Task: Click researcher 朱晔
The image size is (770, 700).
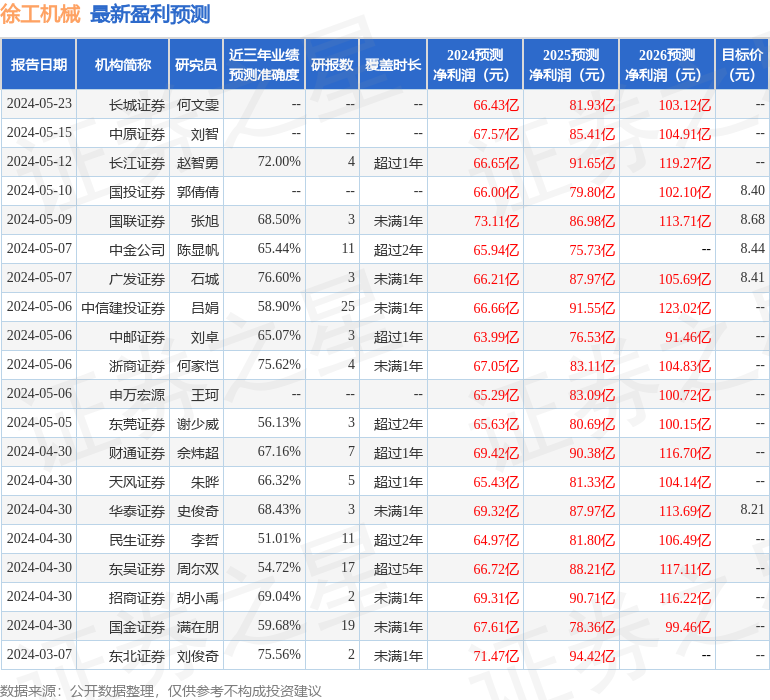Action: pos(205,482)
